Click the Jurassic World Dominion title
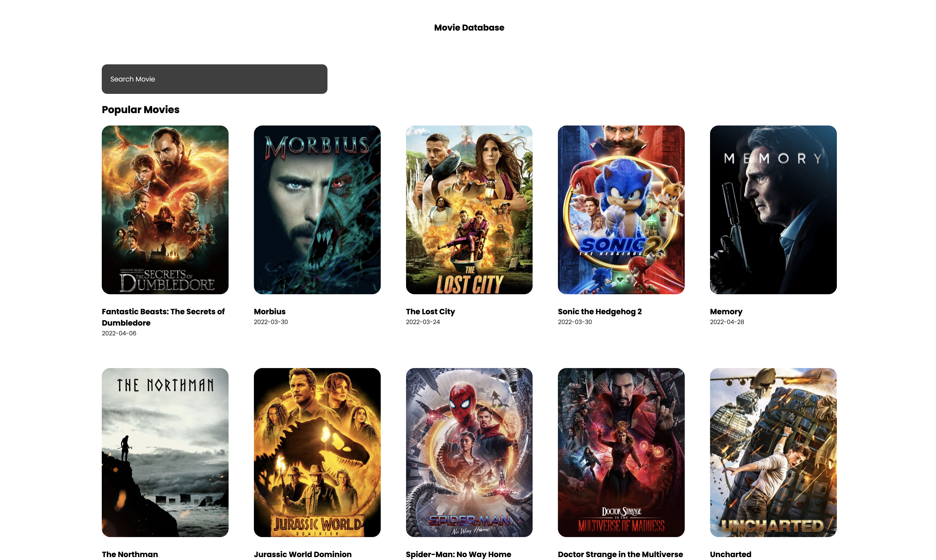 point(303,554)
